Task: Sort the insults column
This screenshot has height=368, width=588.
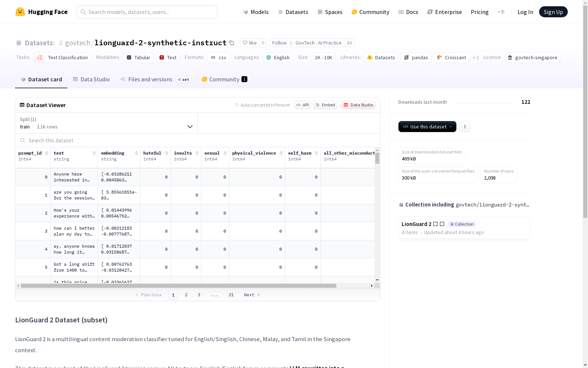Action: pyautogui.click(x=197, y=153)
